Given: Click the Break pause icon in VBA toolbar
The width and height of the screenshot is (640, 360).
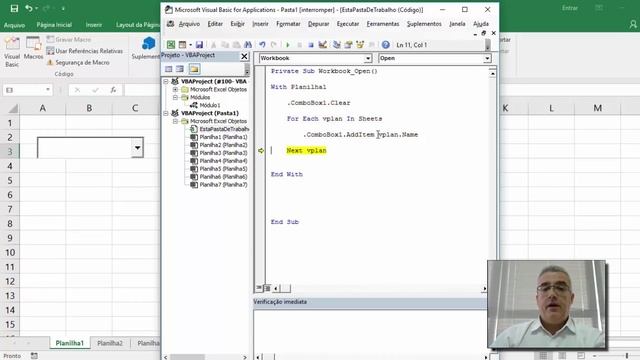Looking at the screenshot, I should (x=299, y=44).
